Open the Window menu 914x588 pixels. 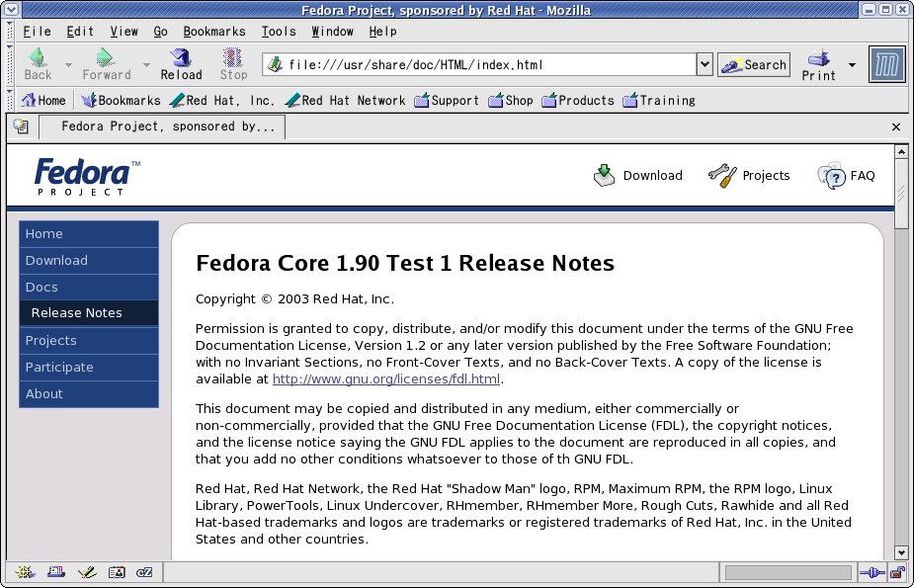(x=332, y=32)
